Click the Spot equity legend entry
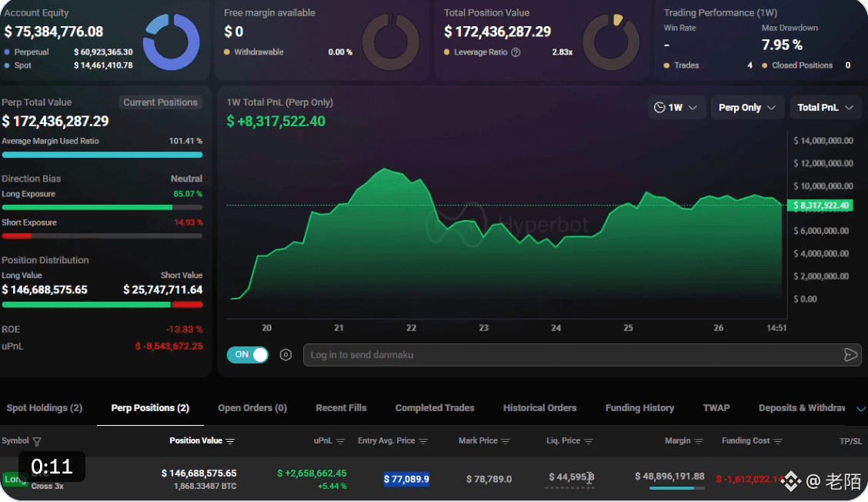The height and width of the screenshot is (502, 868). [18, 65]
